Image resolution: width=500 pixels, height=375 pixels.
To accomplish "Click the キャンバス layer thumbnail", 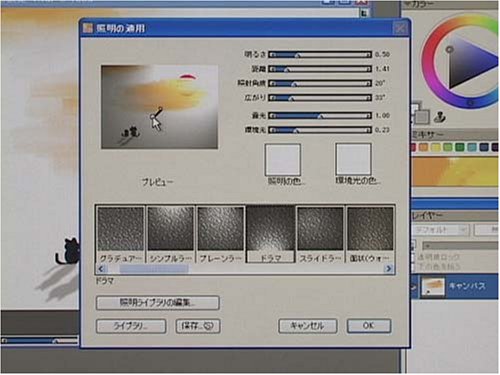I will point(433,286).
